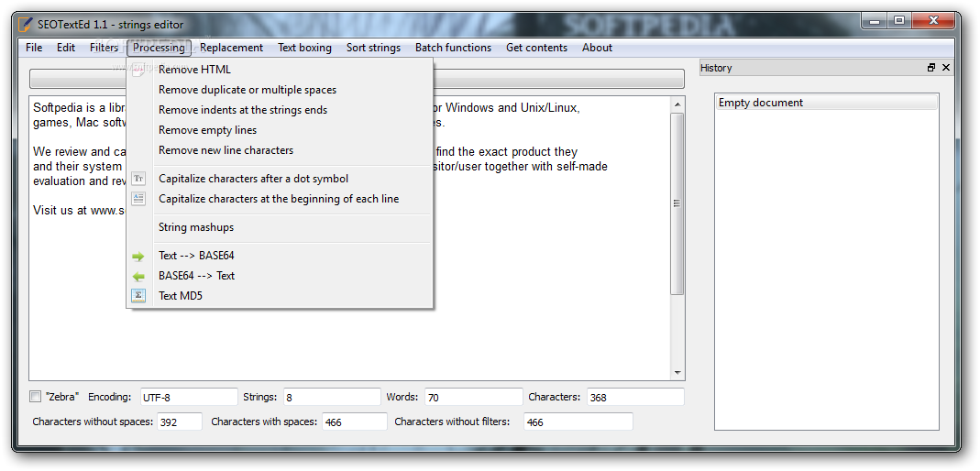The image size is (980, 471).
Task: Click the vertical scrollbar thumb of editor
Action: 677,203
